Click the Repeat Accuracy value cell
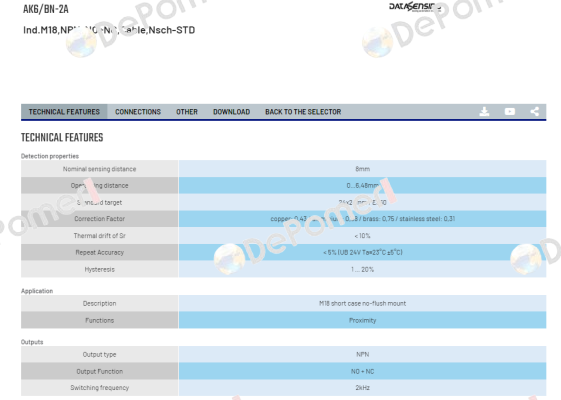The width and height of the screenshot is (561, 400). point(362,252)
